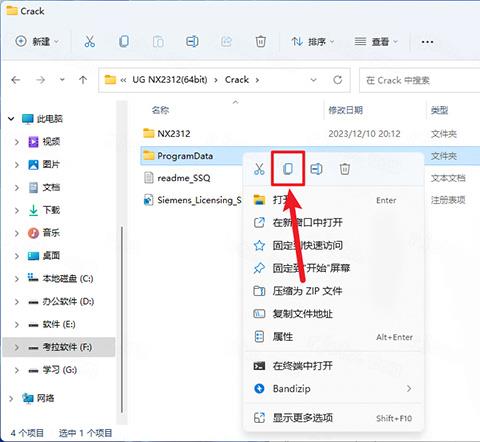Expand the Bandizip submenu arrow

tap(409, 389)
